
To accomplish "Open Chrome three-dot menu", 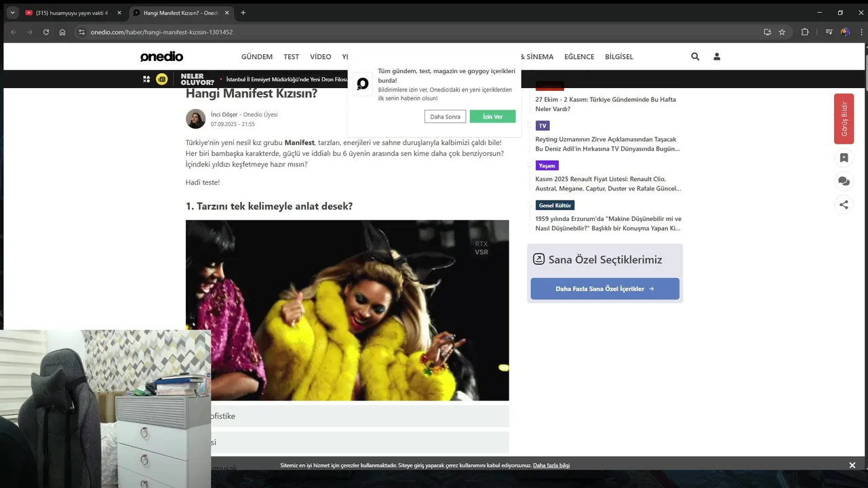I will (861, 32).
